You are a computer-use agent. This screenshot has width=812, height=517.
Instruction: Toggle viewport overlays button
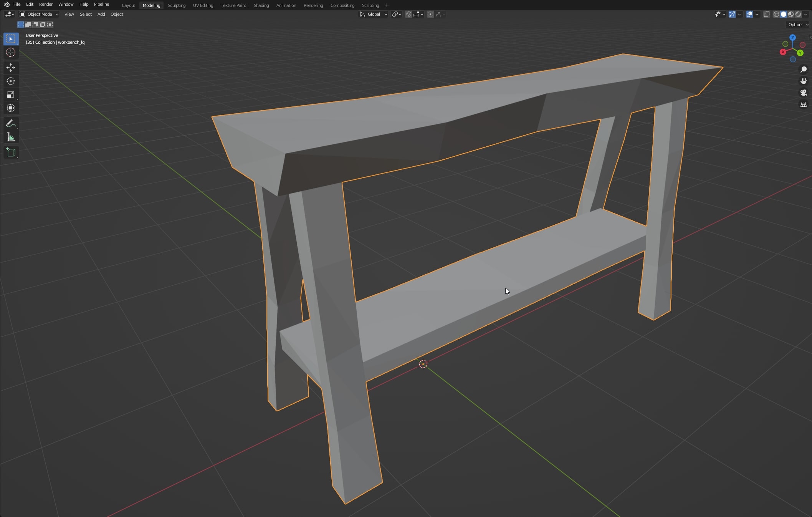coord(749,14)
